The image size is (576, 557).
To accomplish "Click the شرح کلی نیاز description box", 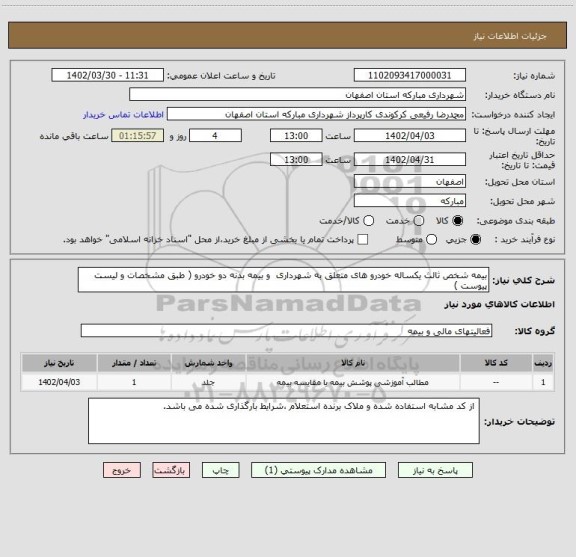I will click(283, 280).
